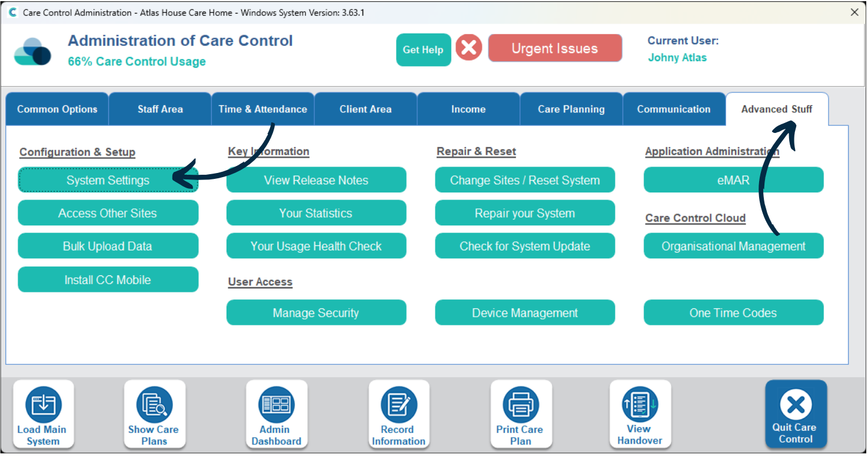Viewport: 868px width, 456px height.
Task: Open Show Care Plans icon
Action: click(x=154, y=405)
